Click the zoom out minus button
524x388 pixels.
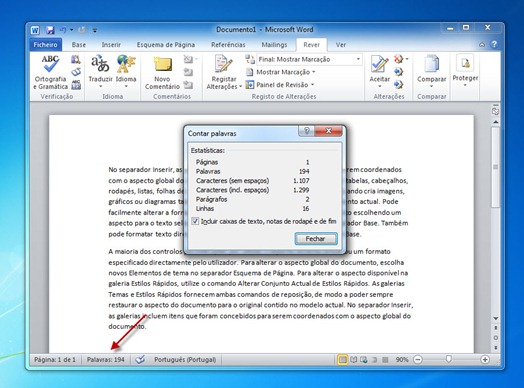pyautogui.click(x=418, y=360)
